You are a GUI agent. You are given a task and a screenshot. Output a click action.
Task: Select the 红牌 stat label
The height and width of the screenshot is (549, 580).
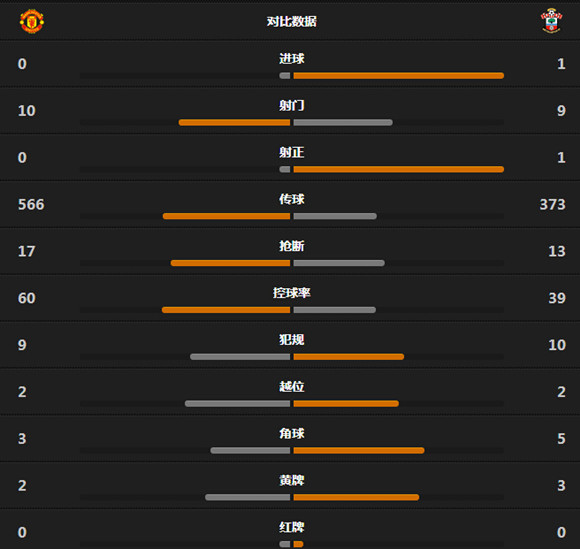pyautogui.click(x=291, y=527)
